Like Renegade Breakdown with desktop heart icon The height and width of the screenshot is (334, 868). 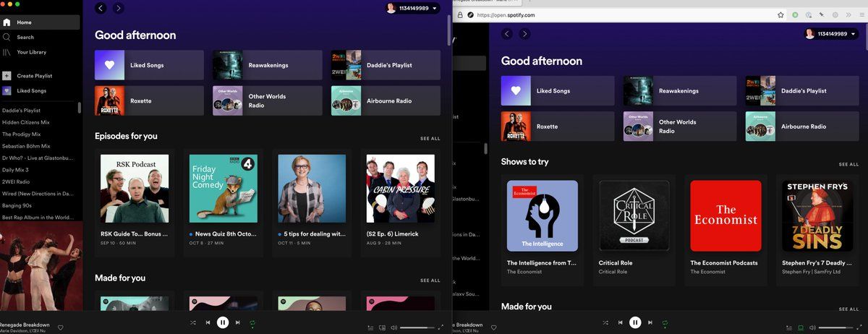click(61, 327)
